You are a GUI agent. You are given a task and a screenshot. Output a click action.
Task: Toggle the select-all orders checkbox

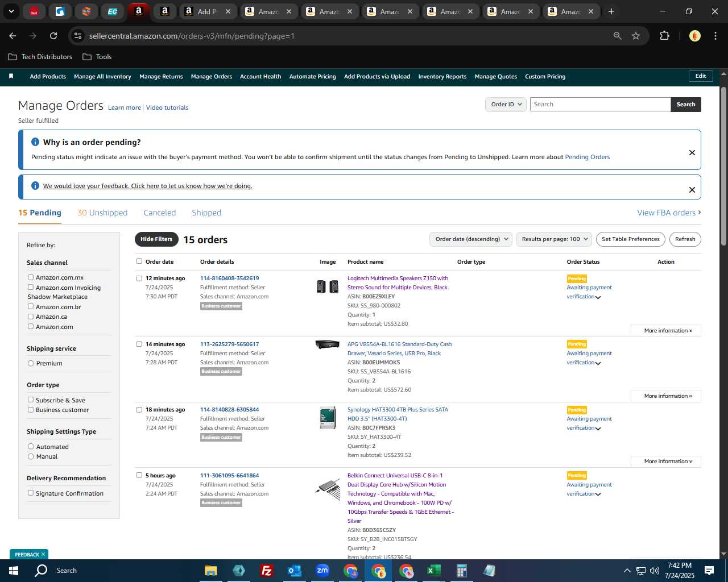[139, 261]
